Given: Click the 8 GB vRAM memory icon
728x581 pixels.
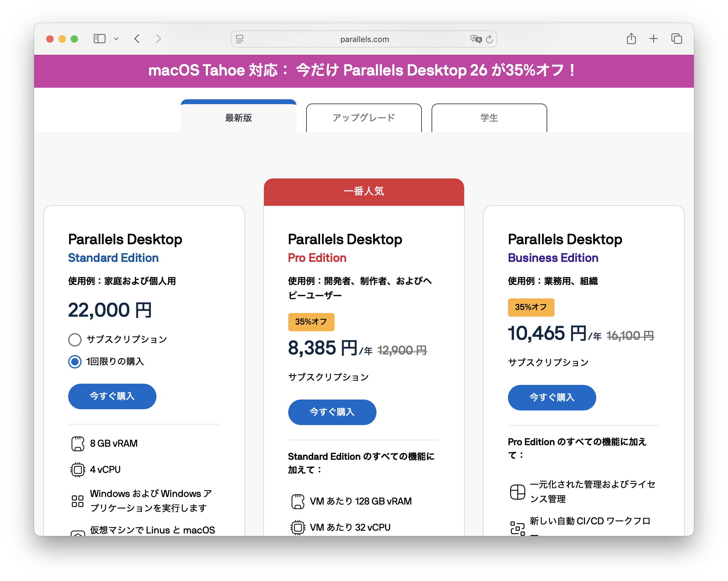Looking at the screenshot, I should 78,444.
